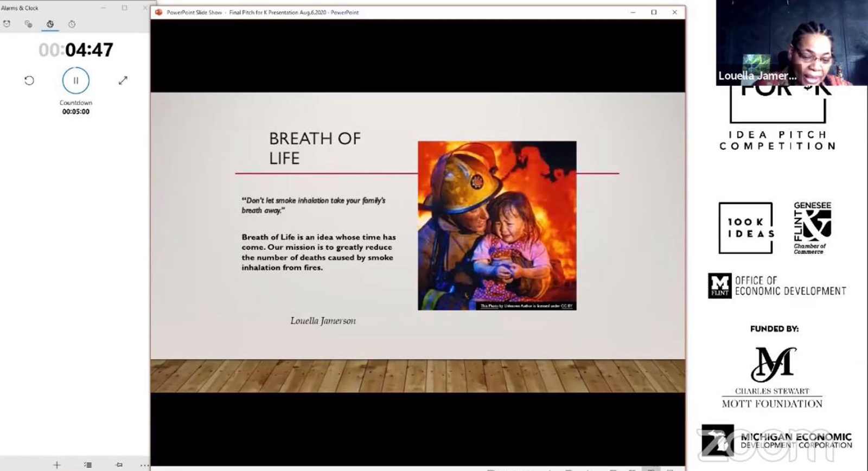The height and width of the screenshot is (471, 868).
Task: Reset the countdown timer
Action: tap(29, 80)
